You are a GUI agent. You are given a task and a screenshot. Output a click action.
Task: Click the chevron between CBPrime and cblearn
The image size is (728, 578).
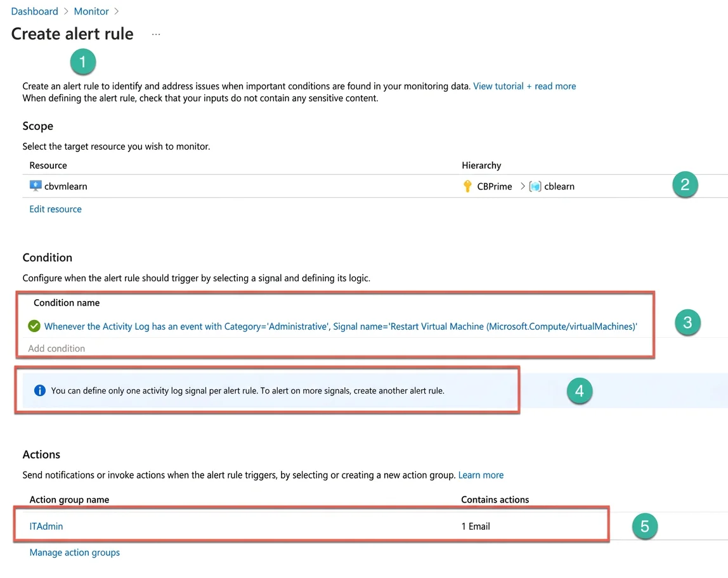523,186
